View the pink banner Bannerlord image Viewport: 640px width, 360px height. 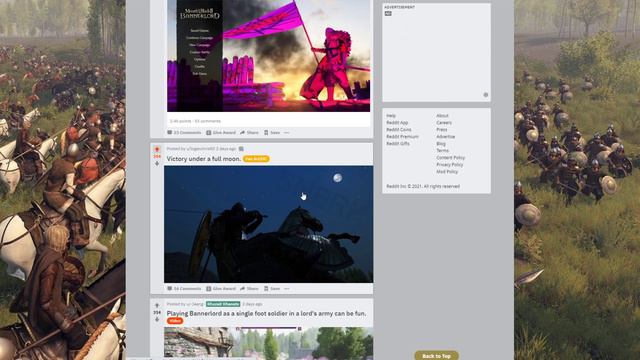269,56
